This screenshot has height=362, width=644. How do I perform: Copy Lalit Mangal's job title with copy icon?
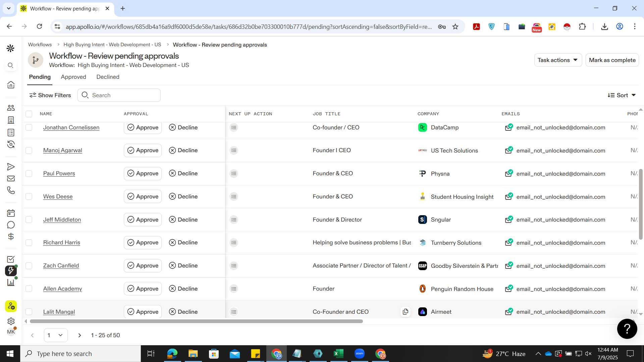click(405, 312)
